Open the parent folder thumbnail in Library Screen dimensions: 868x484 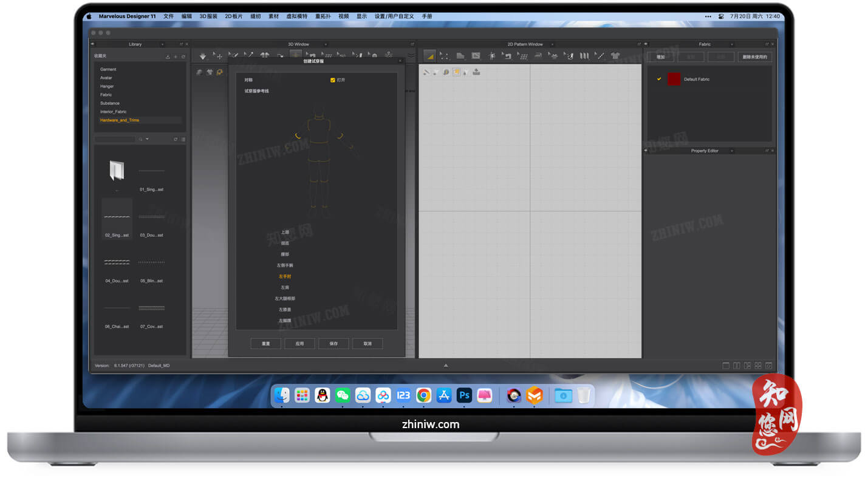pos(117,171)
